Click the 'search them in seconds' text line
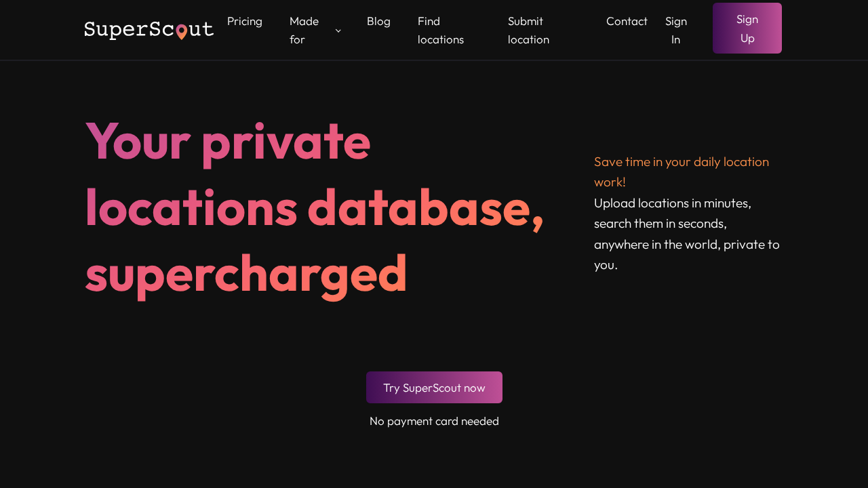Image resolution: width=868 pixels, height=488 pixels. tap(660, 224)
